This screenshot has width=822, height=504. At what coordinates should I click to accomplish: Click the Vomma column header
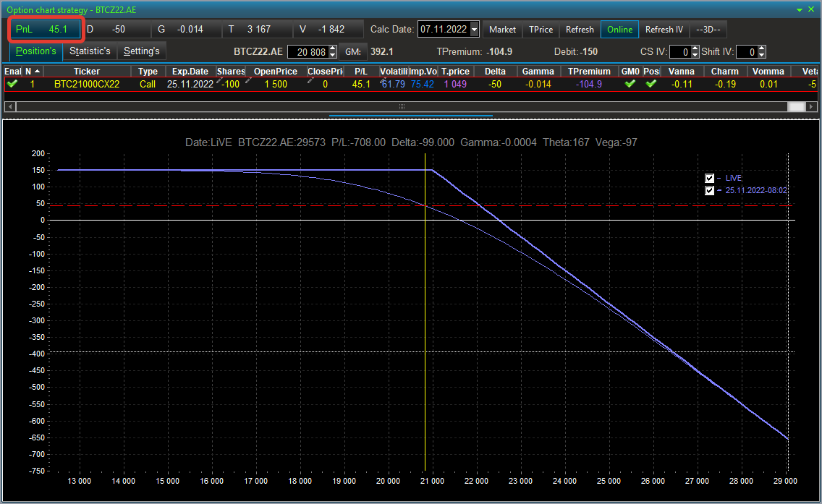point(768,72)
